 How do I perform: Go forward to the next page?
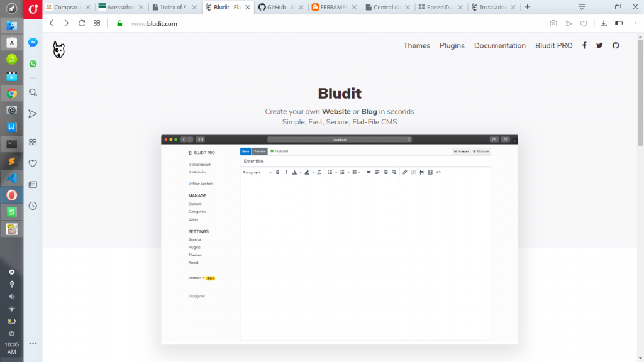(x=67, y=23)
